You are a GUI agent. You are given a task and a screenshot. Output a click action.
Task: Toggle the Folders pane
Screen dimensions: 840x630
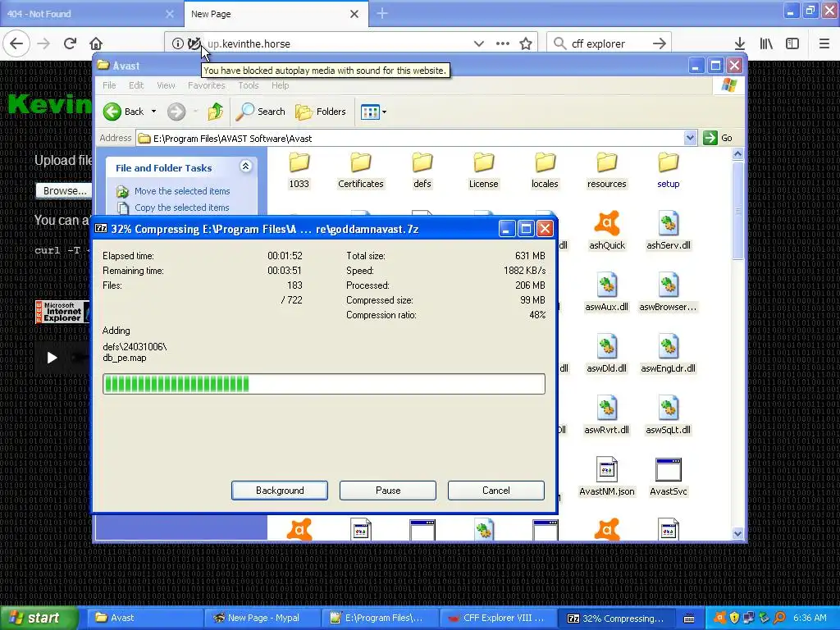(x=321, y=112)
